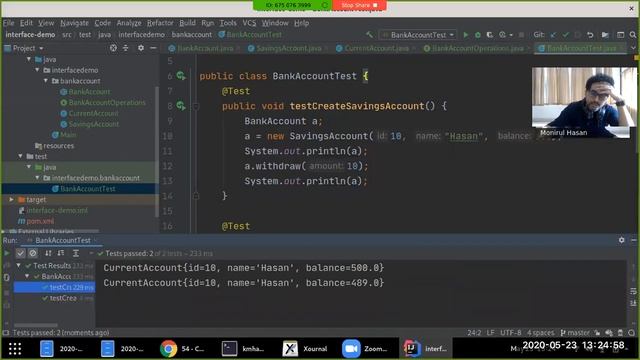Switch to the BankAccountOperations.java tab
The width and height of the screenshot is (640, 360).
click(x=477, y=48)
